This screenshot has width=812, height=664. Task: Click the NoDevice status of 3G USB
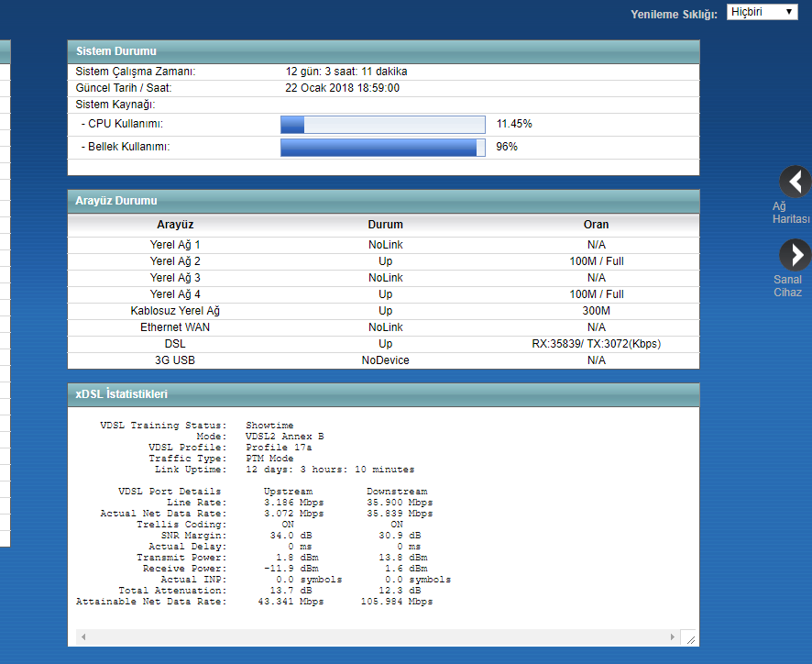(385, 360)
